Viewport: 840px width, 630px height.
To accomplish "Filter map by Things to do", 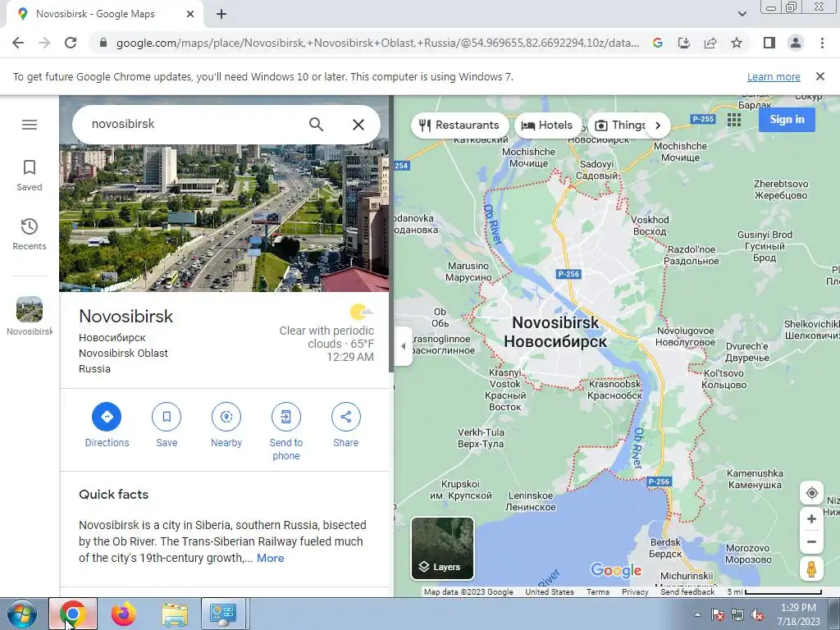I will 620,126.
